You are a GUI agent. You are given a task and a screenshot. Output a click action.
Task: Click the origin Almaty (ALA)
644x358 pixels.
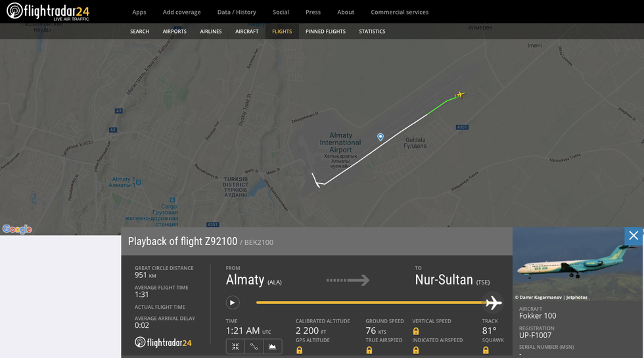[x=254, y=280]
